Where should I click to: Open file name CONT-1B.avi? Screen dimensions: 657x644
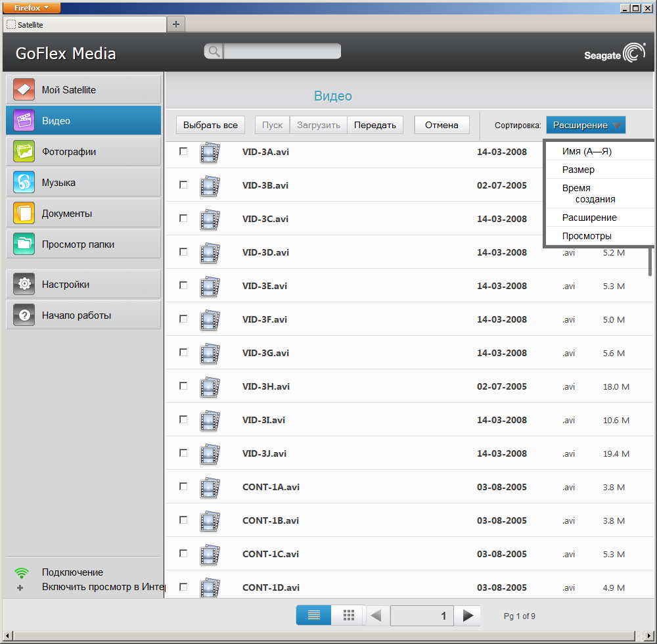(x=271, y=520)
